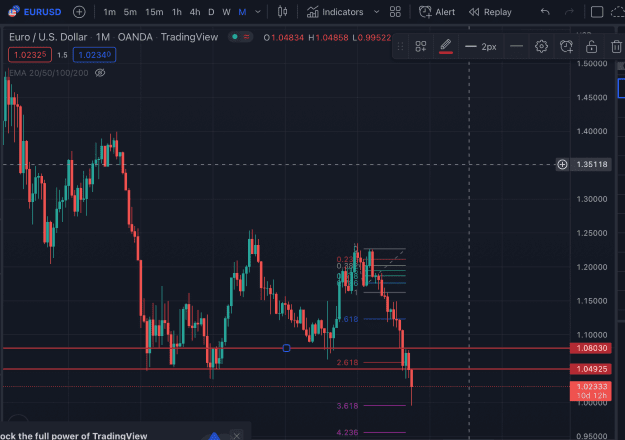Open the layout setup square icon
This screenshot has width=625, height=440.
597,12
